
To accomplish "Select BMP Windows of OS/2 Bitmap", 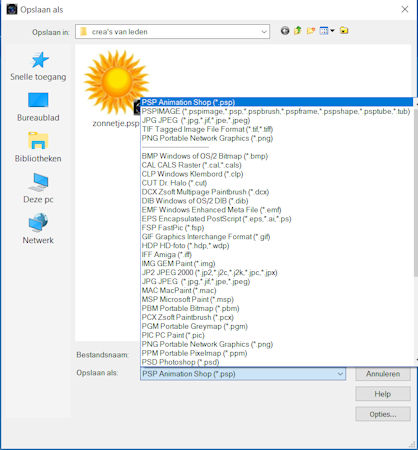I will point(205,156).
